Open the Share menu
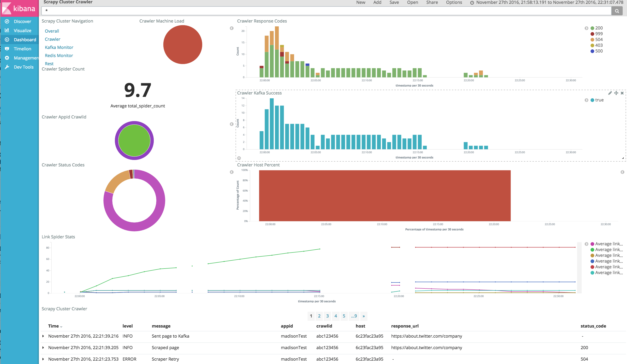Image resolution: width=627 pixels, height=364 pixels. tap(432, 2)
